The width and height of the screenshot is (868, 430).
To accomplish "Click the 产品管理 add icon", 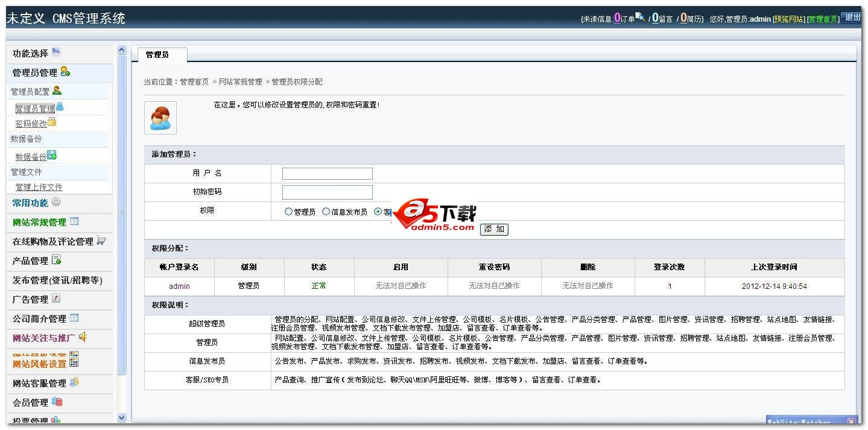I will tap(56, 260).
